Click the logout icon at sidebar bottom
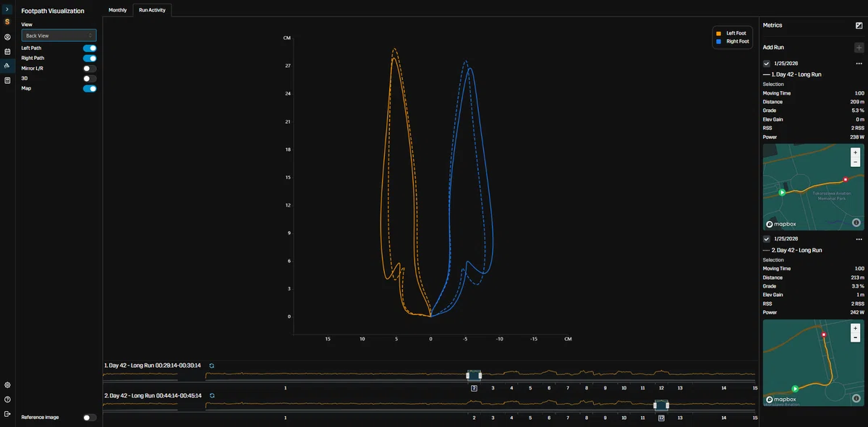Screen dimensions: 868x427 pyautogui.click(x=7, y=414)
